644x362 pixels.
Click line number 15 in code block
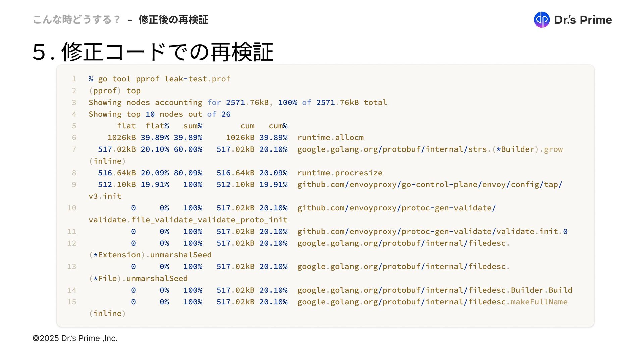[72, 302]
